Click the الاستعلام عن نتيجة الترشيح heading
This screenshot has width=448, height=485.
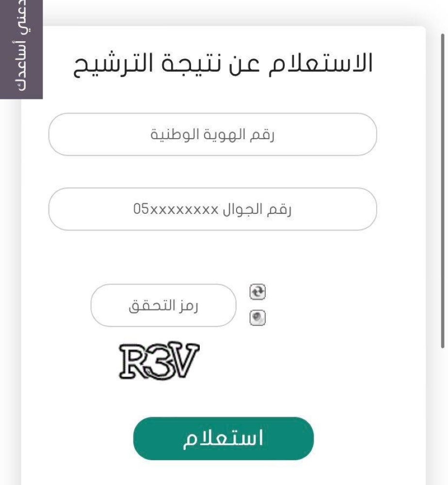224,64
